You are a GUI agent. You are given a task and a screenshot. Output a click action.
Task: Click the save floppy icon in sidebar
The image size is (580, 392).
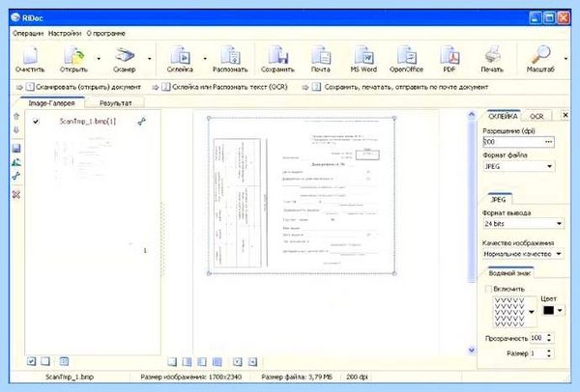click(x=16, y=148)
